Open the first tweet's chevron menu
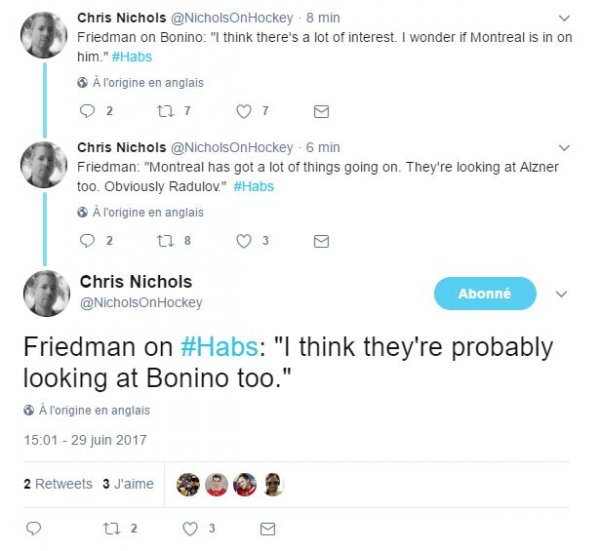Viewport: 600px width, 551px height. click(566, 18)
